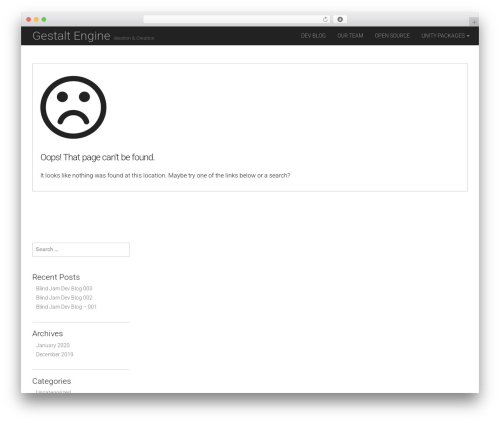Click the 'It looks like nothing was found' text

coord(165,175)
